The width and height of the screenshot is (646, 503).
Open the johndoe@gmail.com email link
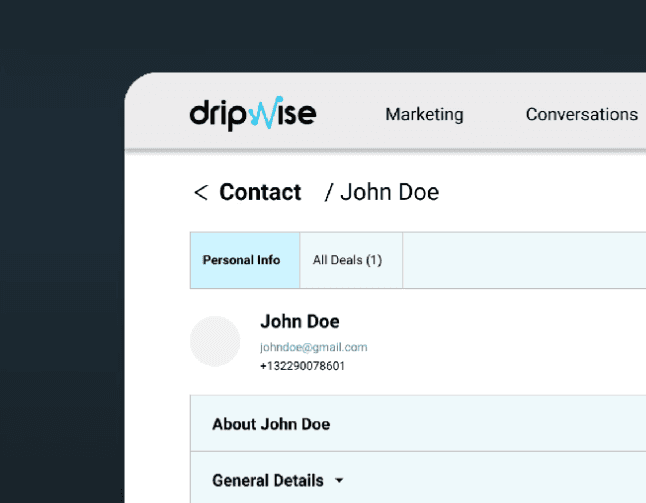click(314, 347)
